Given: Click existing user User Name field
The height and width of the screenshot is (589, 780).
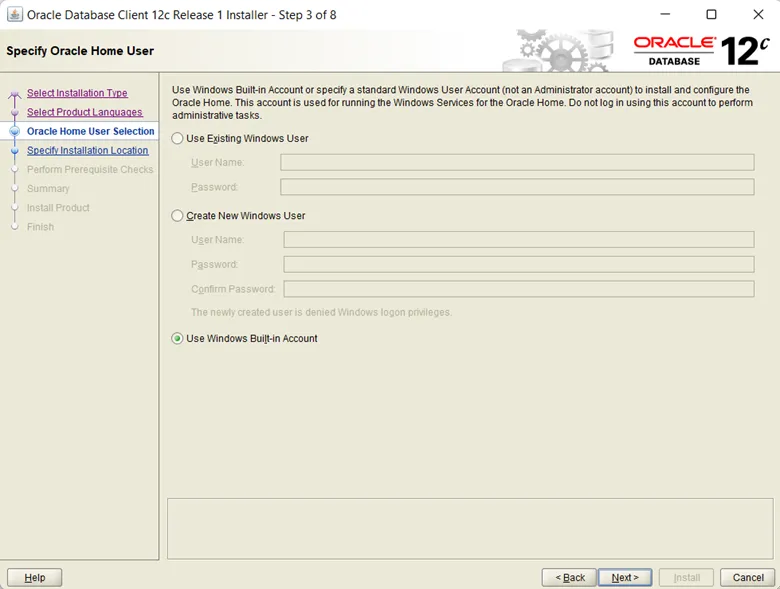Looking at the screenshot, I should point(517,162).
